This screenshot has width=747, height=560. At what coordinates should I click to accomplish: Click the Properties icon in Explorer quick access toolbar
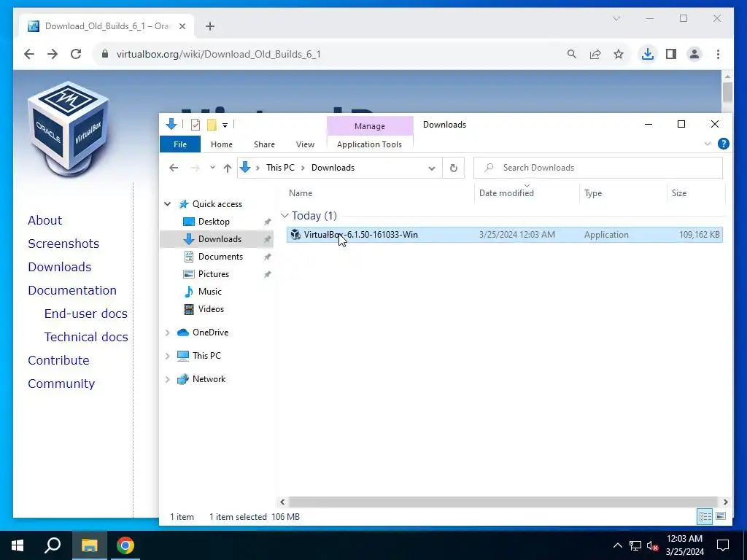[x=196, y=125]
